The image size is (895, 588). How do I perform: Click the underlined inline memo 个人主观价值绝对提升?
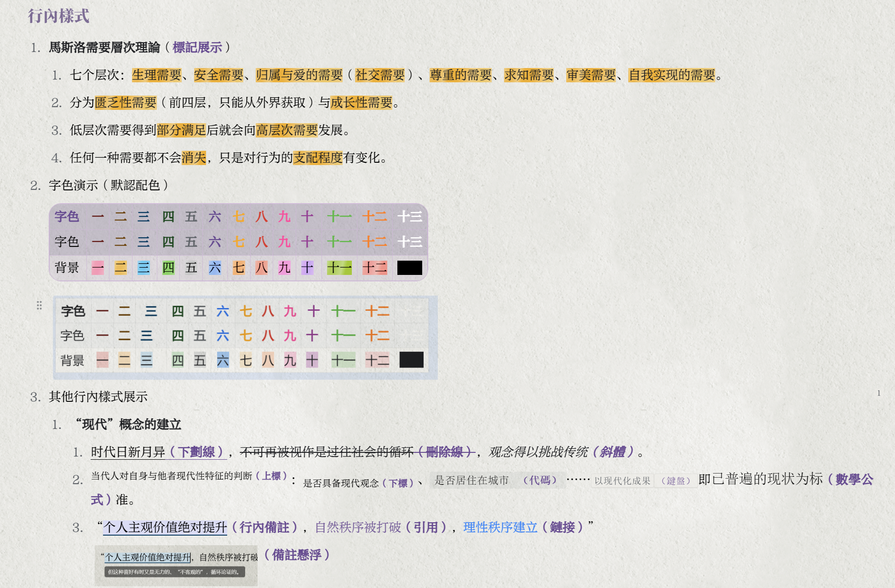click(x=165, y=527)
